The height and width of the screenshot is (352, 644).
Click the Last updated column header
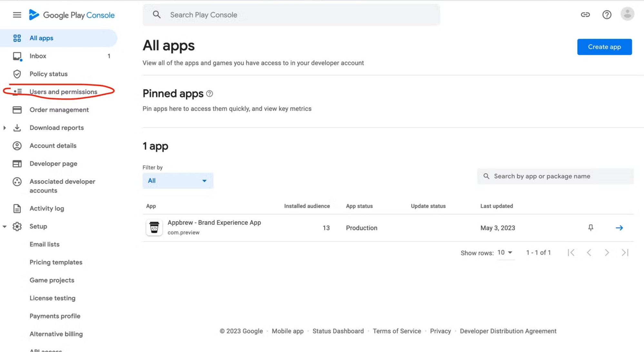[496, 206]
